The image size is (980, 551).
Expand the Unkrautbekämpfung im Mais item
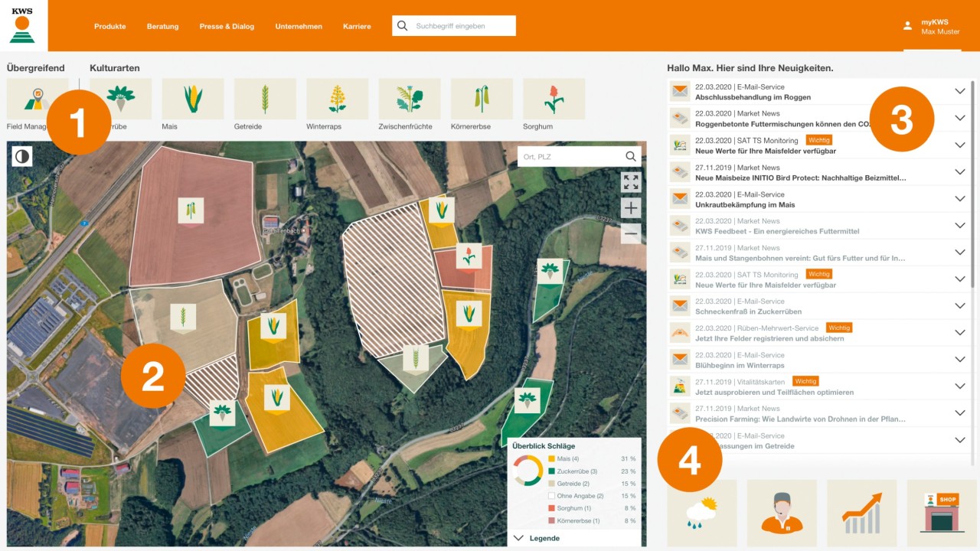click(960, 198)
